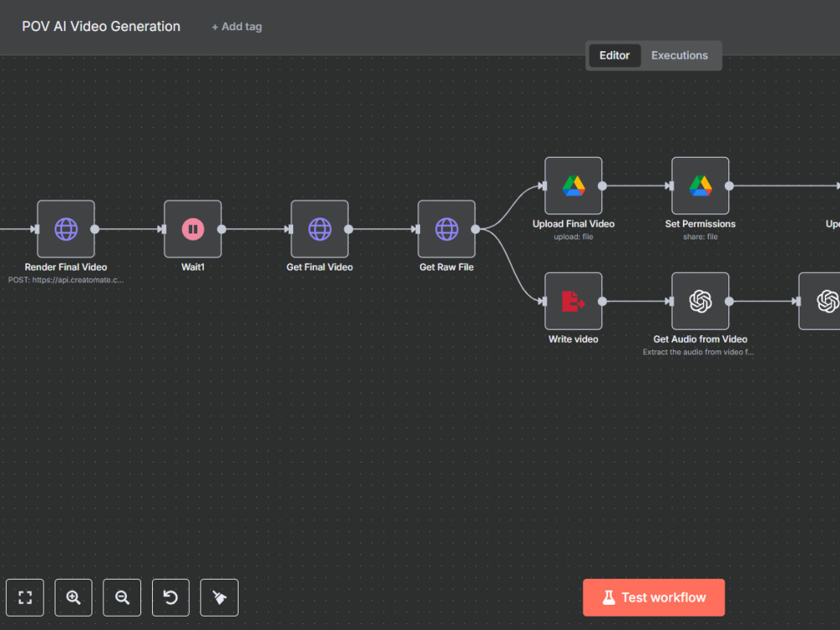Click the 'Render Final Video' node label
Viewport: 840px width, 630px height.
(x=66, y=267)
